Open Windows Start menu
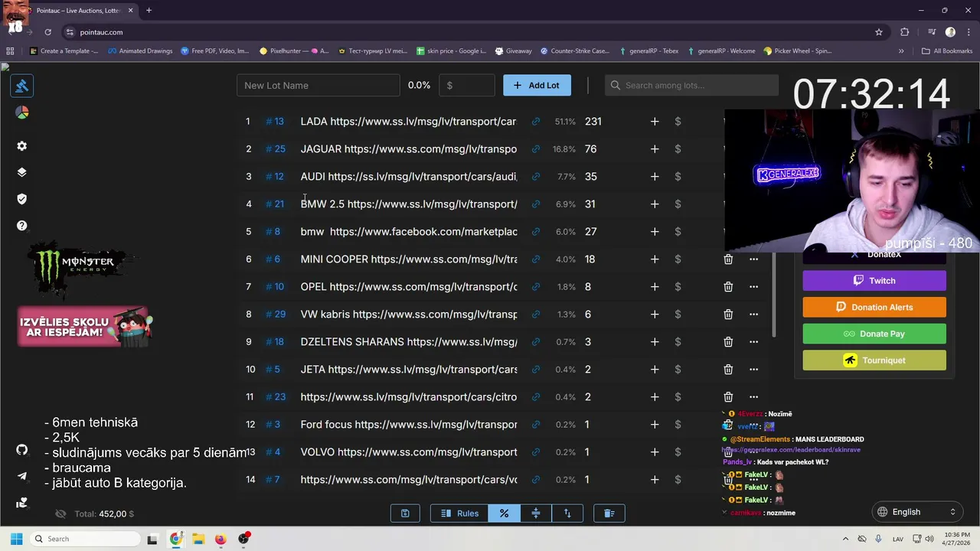The height and width of the screenshot is (551, 980). click(x=16, y=539)
